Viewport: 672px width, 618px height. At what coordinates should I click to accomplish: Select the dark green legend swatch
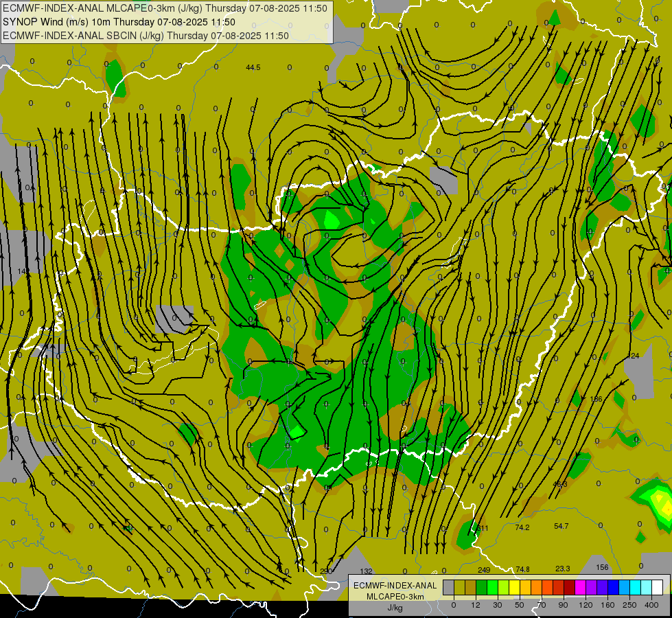(x=482, y=587)
